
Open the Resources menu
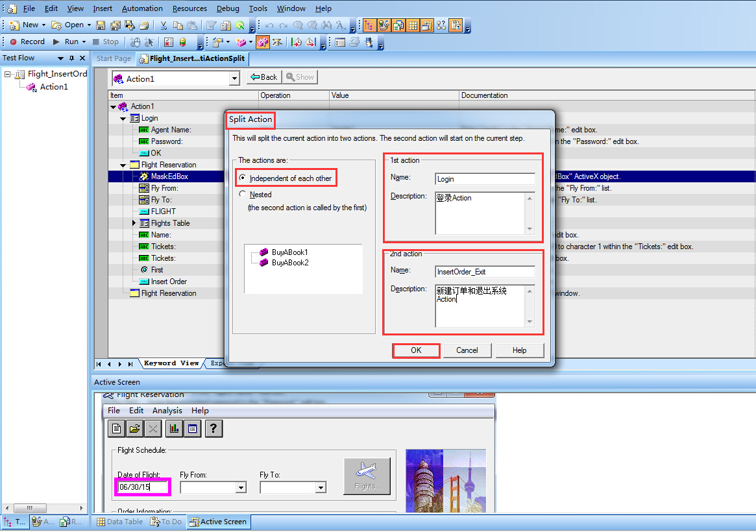point(189,8)
